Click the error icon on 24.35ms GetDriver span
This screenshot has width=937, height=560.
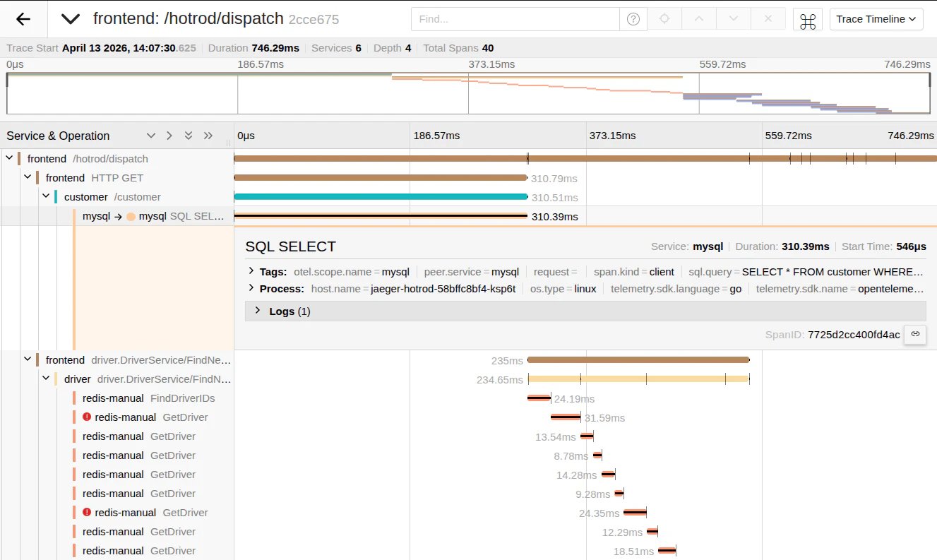(x=87, y=513)
